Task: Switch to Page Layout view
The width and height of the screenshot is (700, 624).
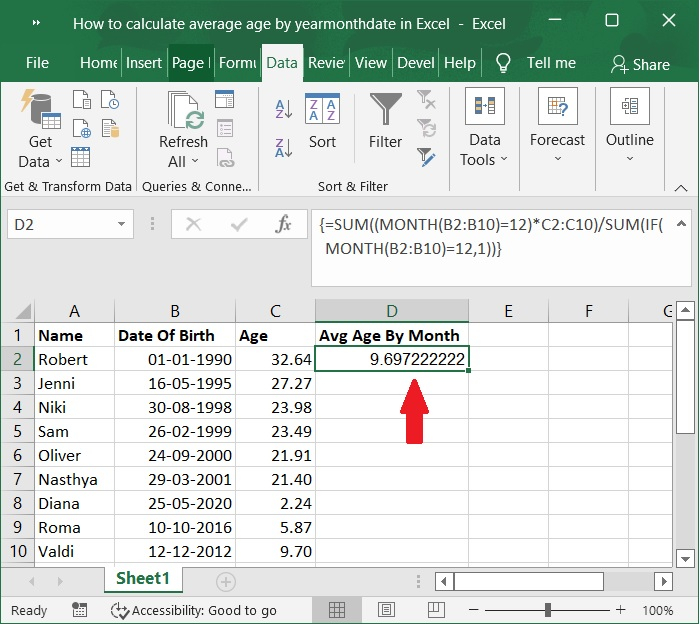Action: tap(388, 610)
